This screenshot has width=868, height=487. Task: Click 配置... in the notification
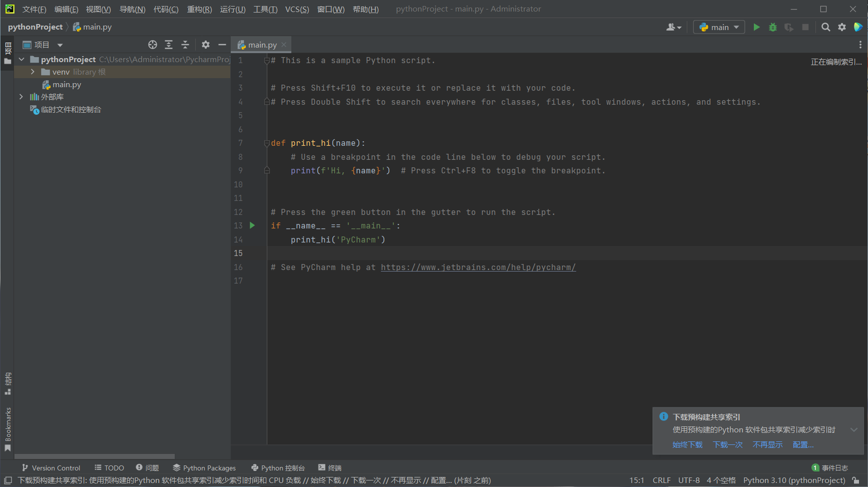[803, 445]
